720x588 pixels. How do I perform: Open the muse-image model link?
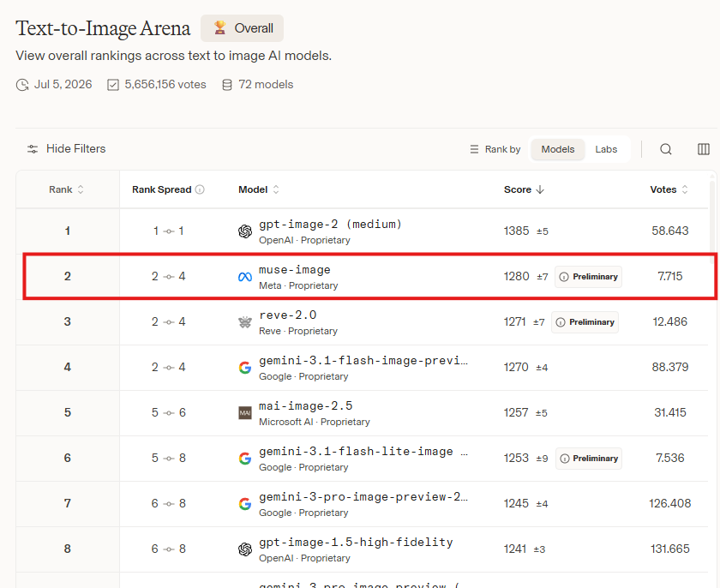click(294, 270)
